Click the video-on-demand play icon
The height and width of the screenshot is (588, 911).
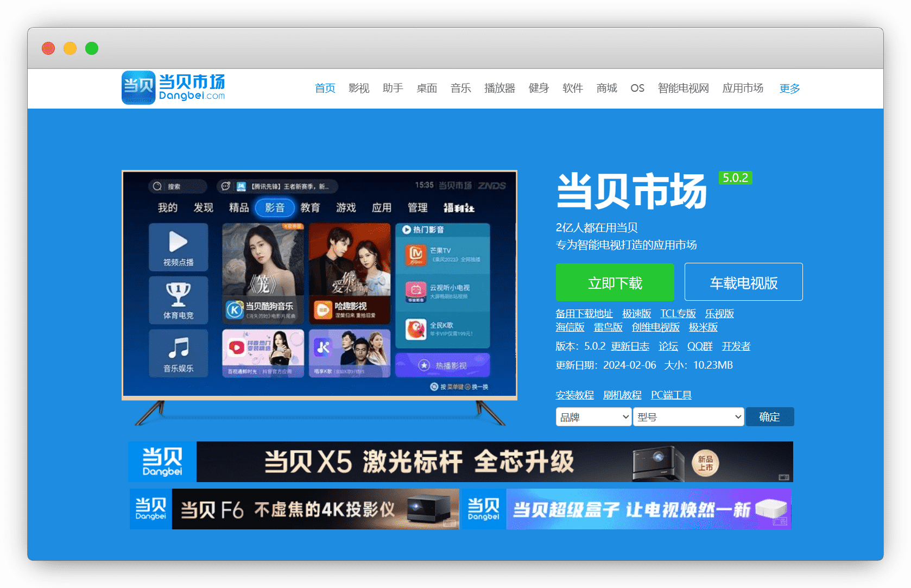pos(178,242)
